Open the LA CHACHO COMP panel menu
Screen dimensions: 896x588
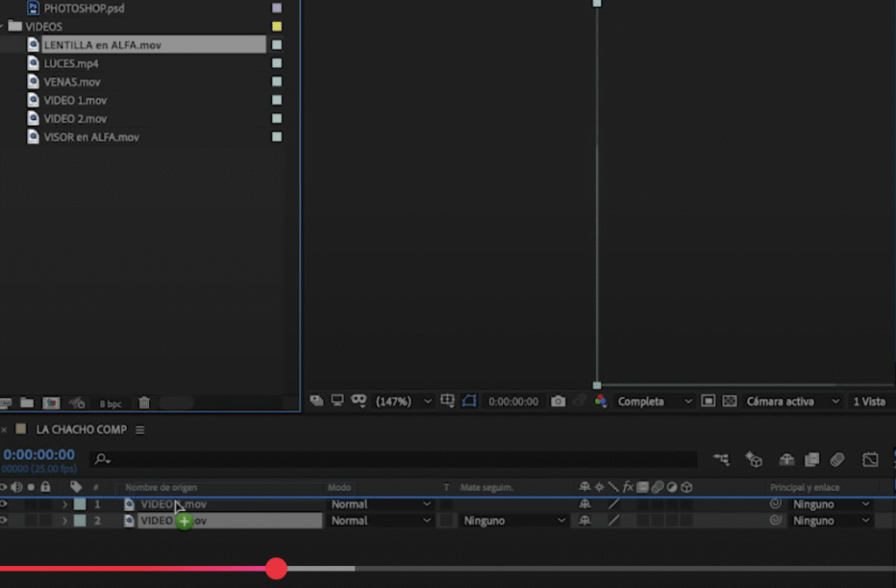point(140,430)
